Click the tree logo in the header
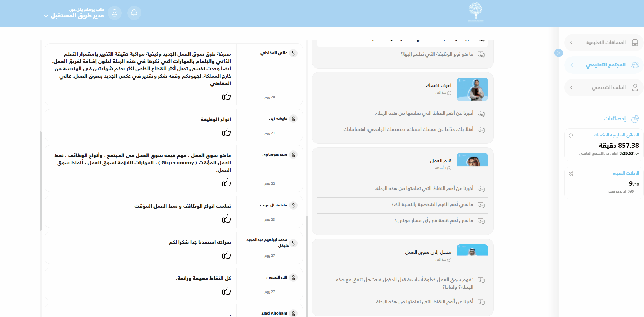The image size is (644, 317). click(x=475, y=13)
